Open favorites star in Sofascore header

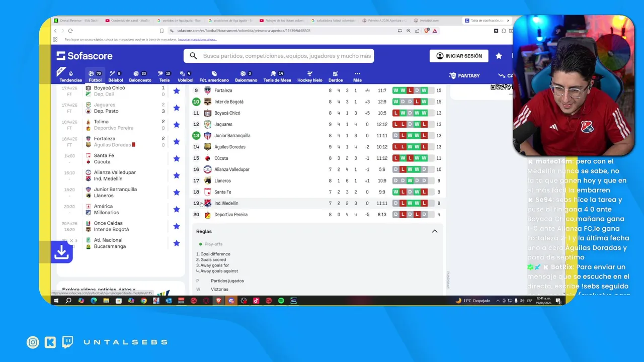[x=499, y=56]
